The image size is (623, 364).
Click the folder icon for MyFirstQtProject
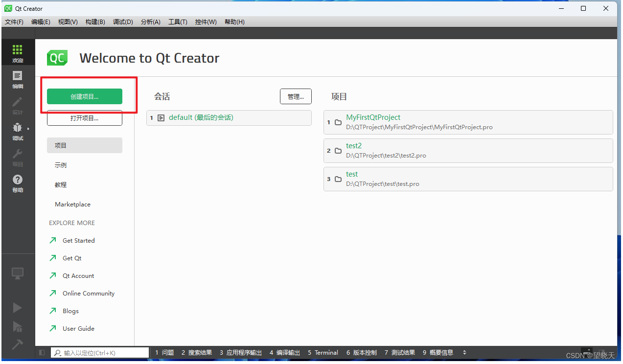[338, 122]
